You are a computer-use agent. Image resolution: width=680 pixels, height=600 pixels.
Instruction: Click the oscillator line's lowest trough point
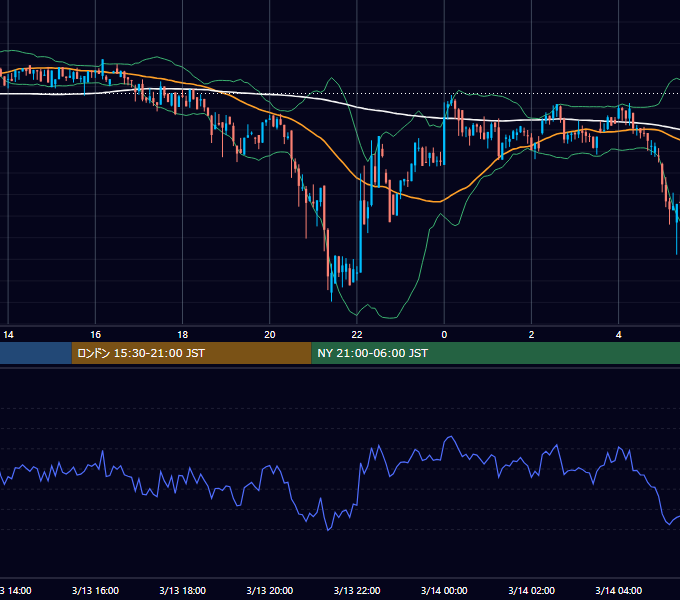(328, 530)
